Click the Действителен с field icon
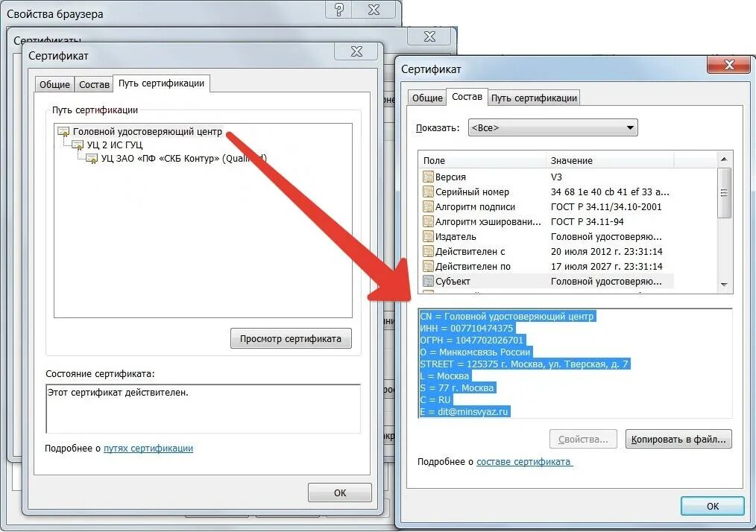Viewport: 756px width, 532px height. [x=428, y=252]
